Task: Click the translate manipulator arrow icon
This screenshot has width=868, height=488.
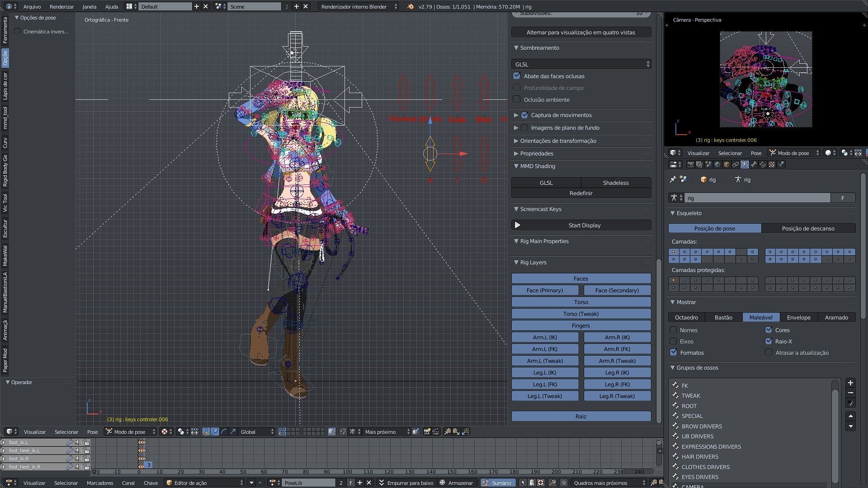Action: 215,432
